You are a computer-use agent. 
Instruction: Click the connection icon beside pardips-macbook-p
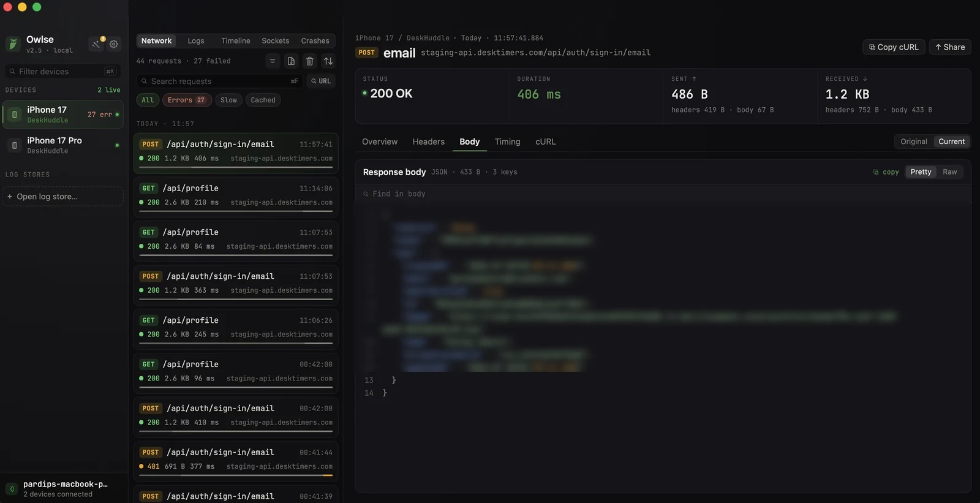(x=12, y=489)
